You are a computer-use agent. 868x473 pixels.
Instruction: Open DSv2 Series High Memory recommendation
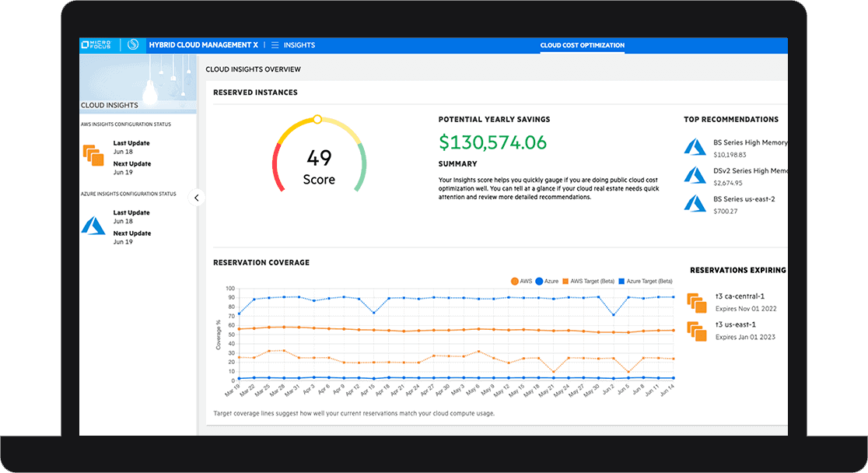[x=750, y=170]
